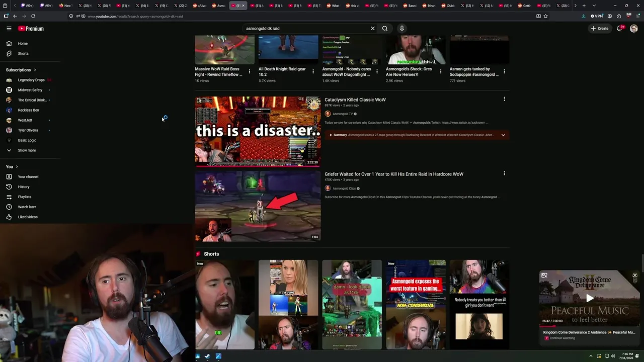Open Reckless Ben channel subscription
Viewport: 644px width, 362px height.
pyautogui.click(x=28, y=110)
